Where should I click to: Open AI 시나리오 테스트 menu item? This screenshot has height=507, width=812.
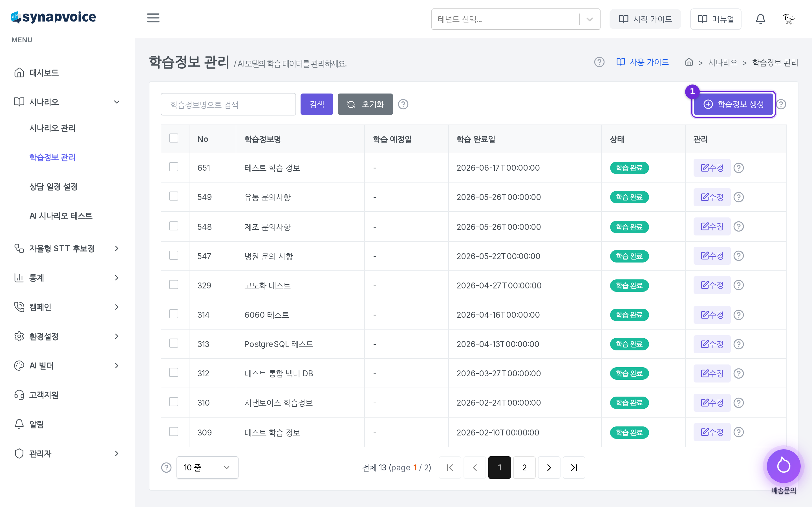61,215
